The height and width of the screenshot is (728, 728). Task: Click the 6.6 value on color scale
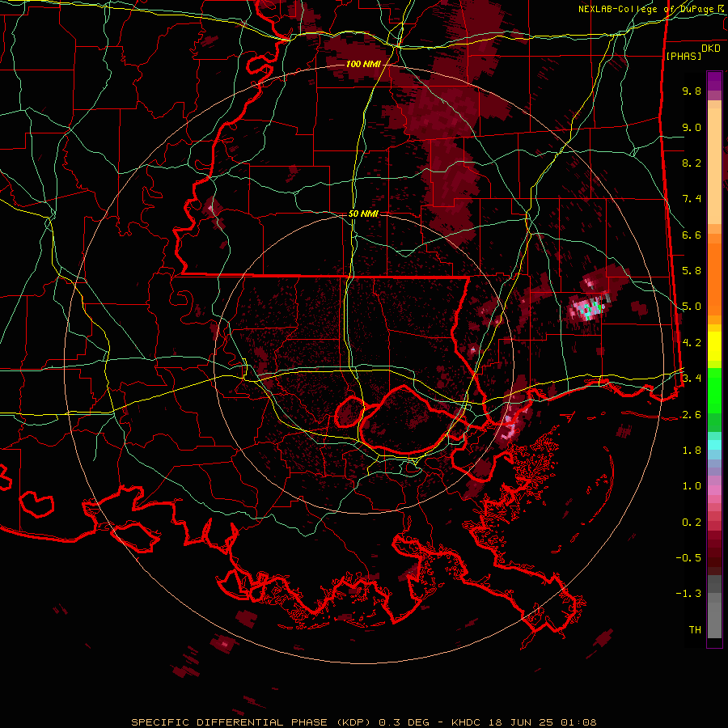pos(692,235)
